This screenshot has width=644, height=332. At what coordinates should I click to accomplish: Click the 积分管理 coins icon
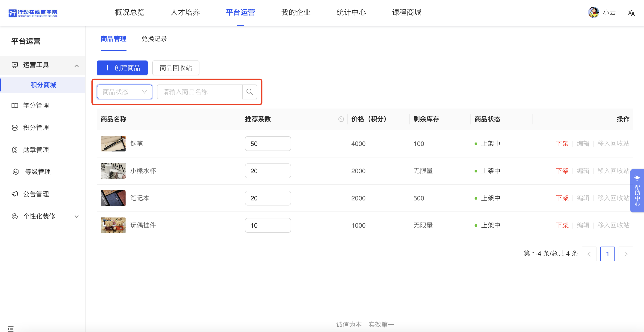coord(15,128)
